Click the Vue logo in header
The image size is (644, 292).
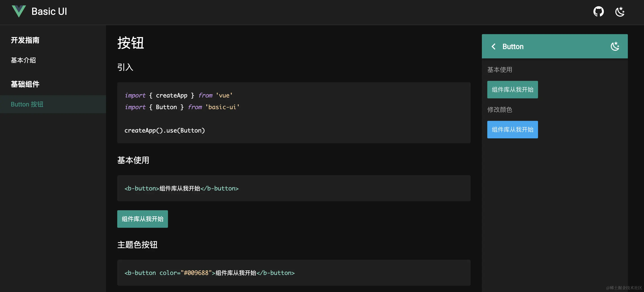[x=19, y=11]
